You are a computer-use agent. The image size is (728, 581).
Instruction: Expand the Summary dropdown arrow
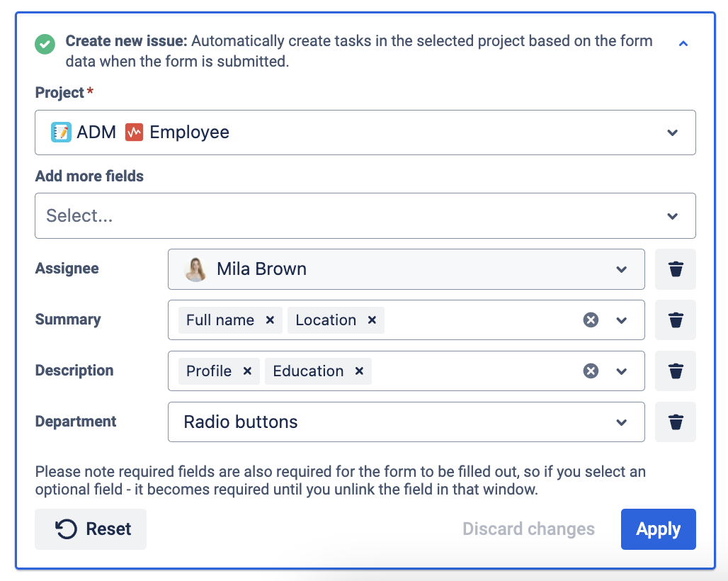pyautogui.click(x=622, y=320)
